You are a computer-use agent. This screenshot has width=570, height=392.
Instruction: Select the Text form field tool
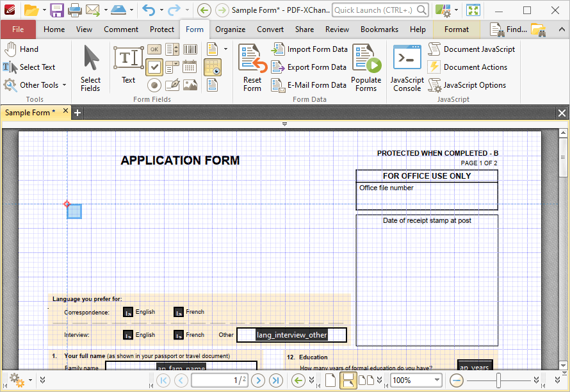pyautogui.click(x=128, y=62)
